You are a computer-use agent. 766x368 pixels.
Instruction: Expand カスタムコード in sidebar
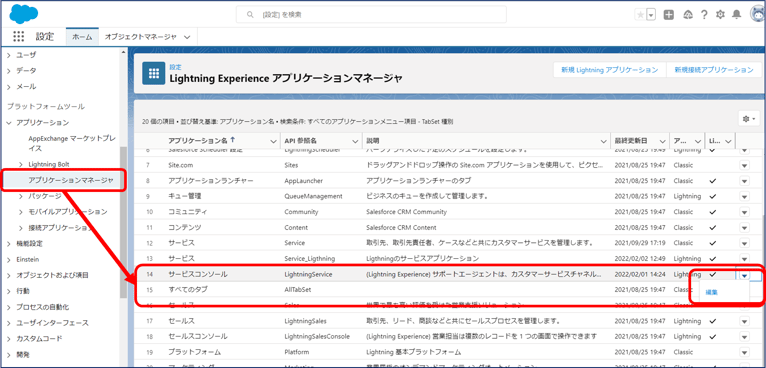[9, 338]
